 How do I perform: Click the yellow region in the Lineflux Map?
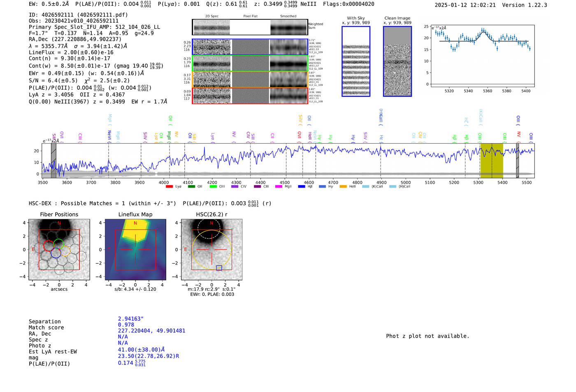click(x=135, y=232)
